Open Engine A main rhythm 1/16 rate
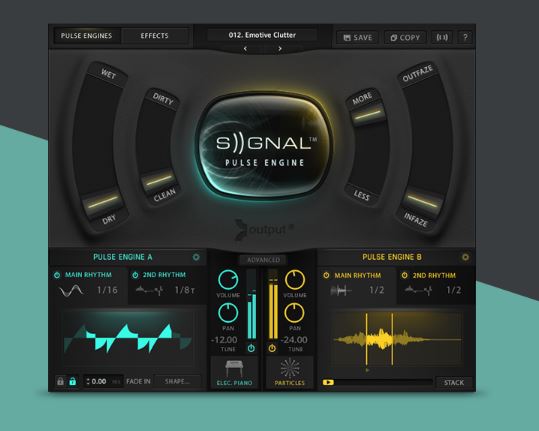 (x=107, y=290)
